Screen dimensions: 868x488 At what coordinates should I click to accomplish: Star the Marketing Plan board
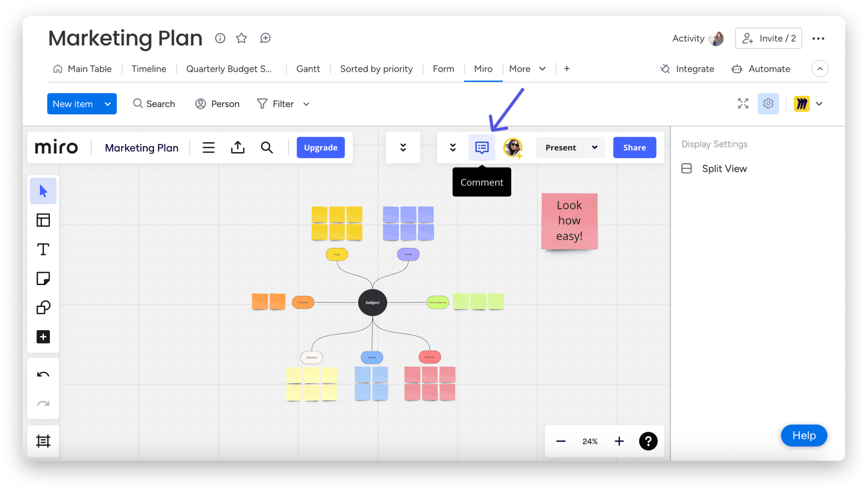coord(242,38)
